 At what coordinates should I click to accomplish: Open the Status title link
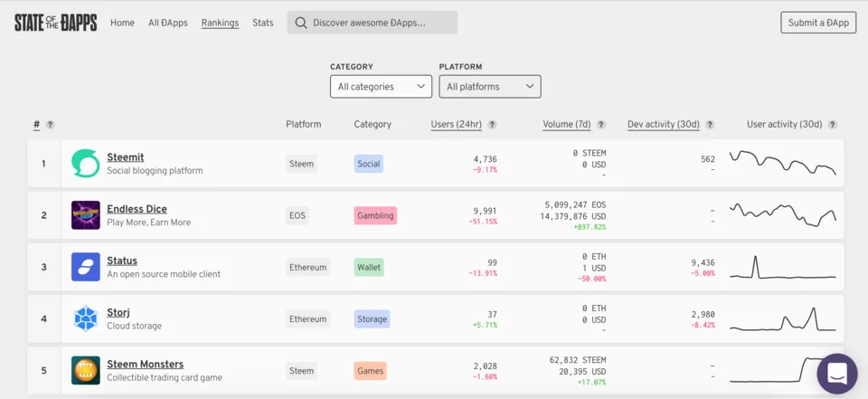[122, 261]
